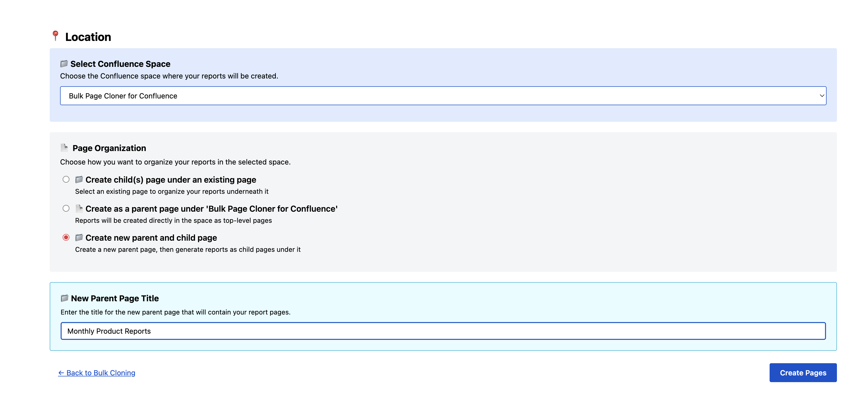Click 'Create a new parent page, then generate' text

pos(188,249)
